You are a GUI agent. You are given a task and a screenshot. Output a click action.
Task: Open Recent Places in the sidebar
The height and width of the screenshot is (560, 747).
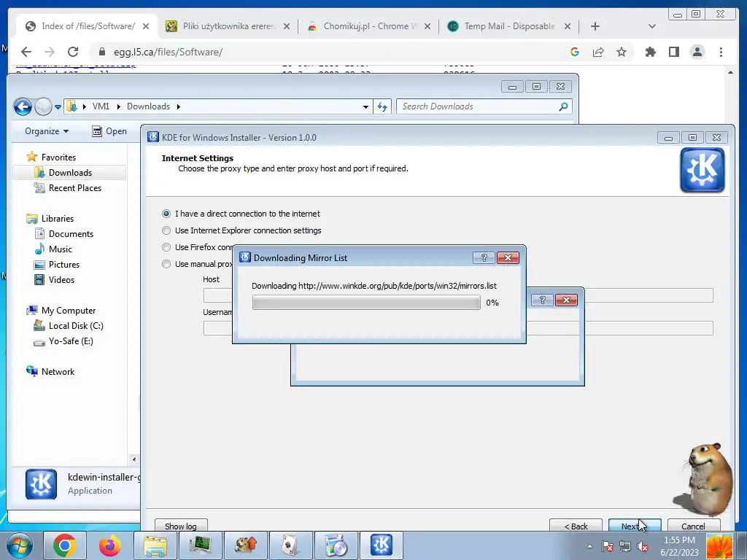(75, 188)
